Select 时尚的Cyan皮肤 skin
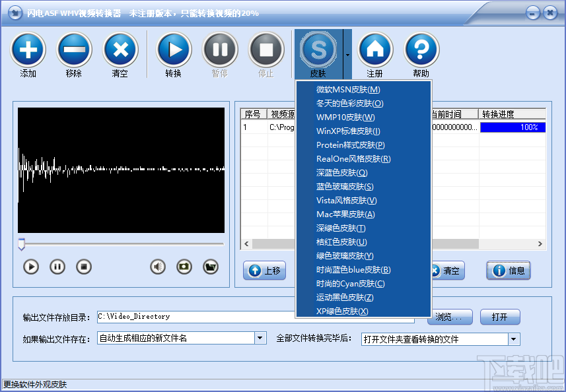 click(363, 284)
